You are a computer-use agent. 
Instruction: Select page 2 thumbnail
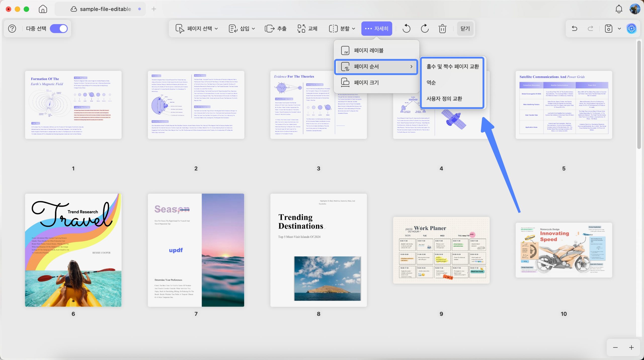click(x=196, y=105)
